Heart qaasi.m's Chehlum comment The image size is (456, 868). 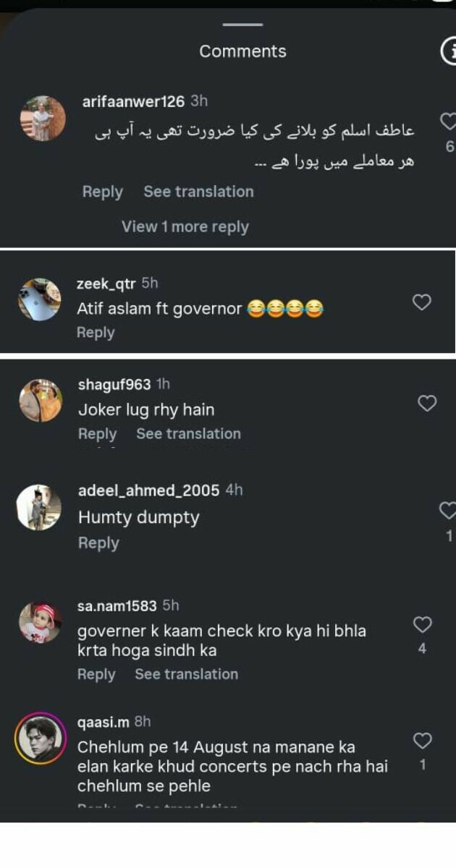pos(422,740)
